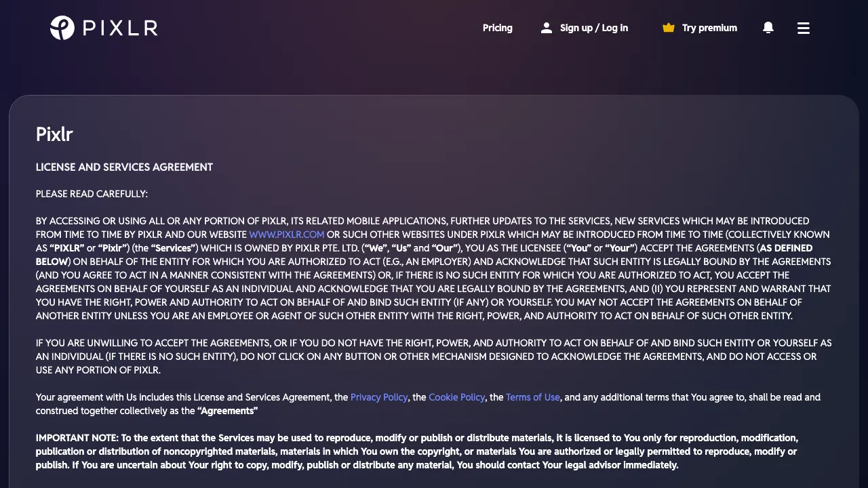Click the bold "IMPORTANT NOTE" text
This screenshot has height=488, width=868.
point(77,438)
